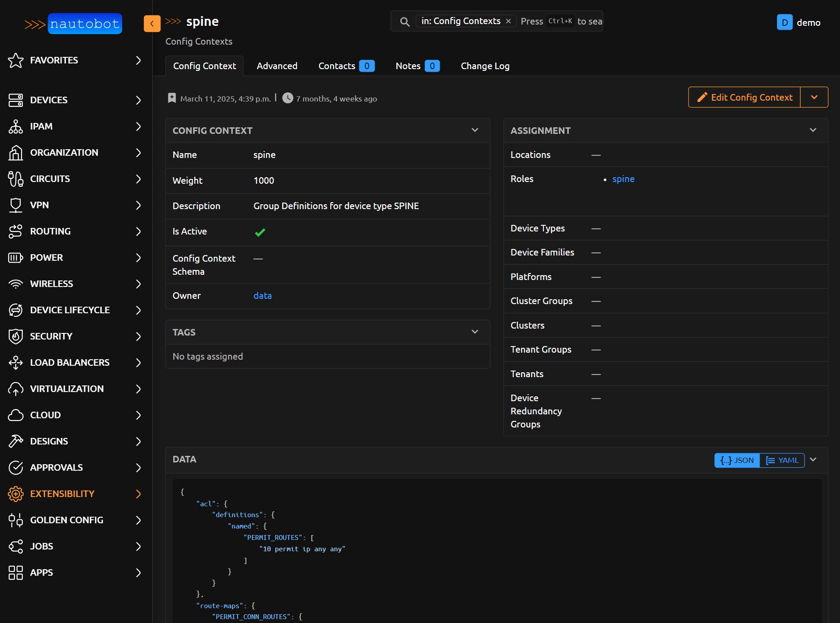Collapse the Assignment panel
This screenshot has height=623, width=840.
point(813,130)
